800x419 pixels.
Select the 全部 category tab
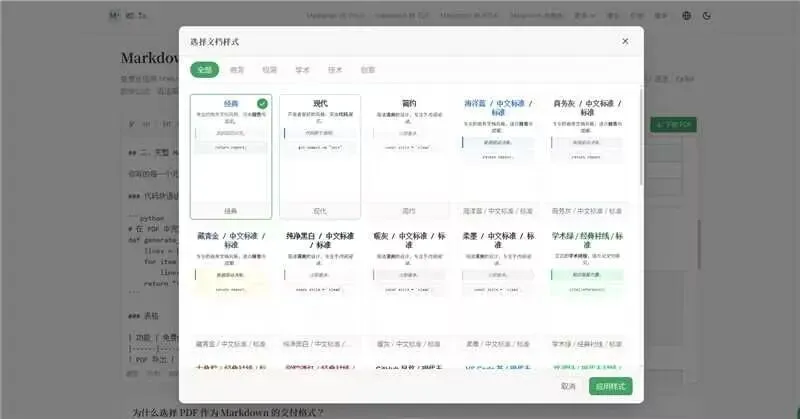point(205,69)
